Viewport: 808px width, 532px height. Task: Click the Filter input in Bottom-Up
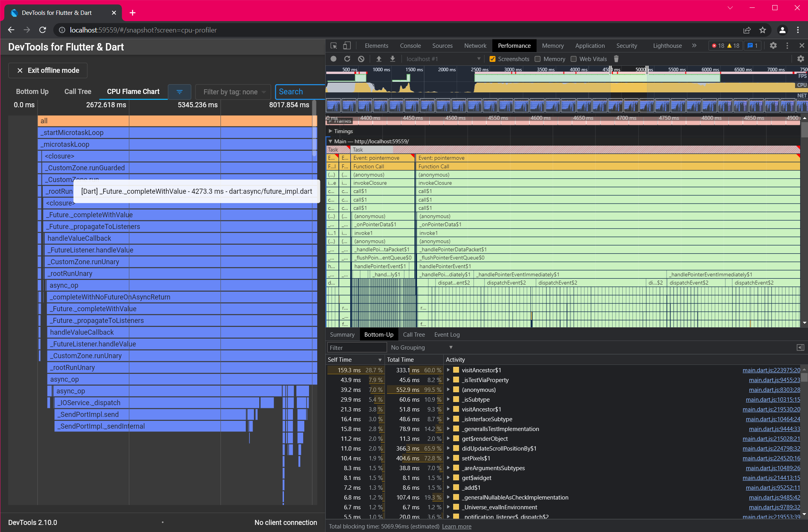[357, 348]
